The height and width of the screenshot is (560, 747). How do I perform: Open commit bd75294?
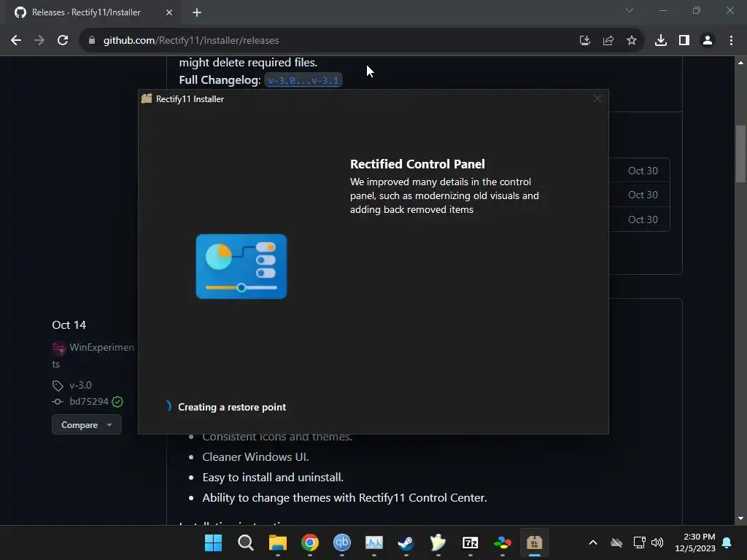click(x=89, y=402)
